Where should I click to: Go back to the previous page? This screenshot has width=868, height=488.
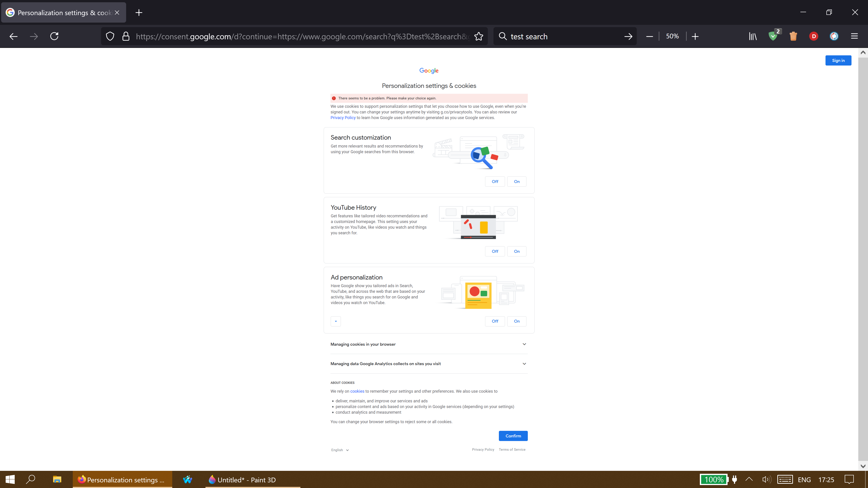(14, 36)
